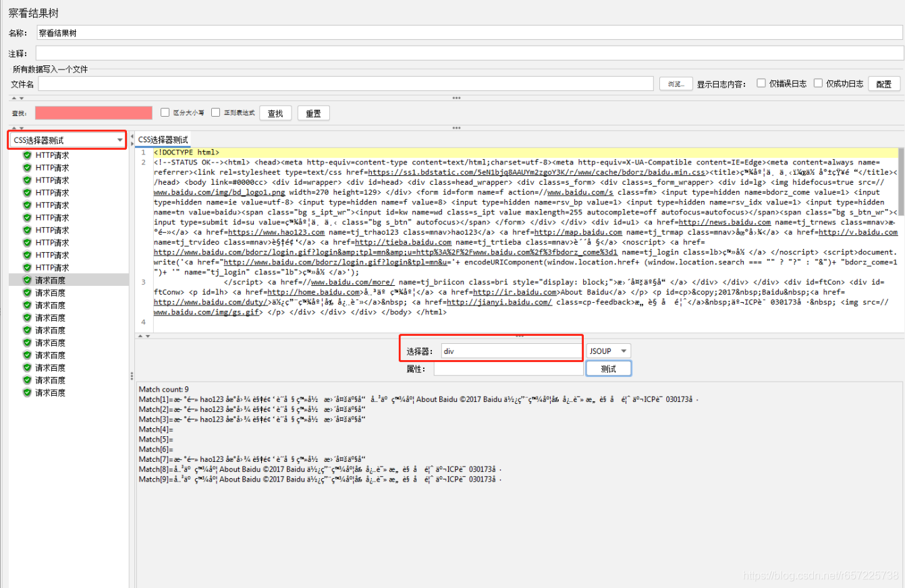Click the Match[7]= result line
905x588 pixels.
click(252, 459)
